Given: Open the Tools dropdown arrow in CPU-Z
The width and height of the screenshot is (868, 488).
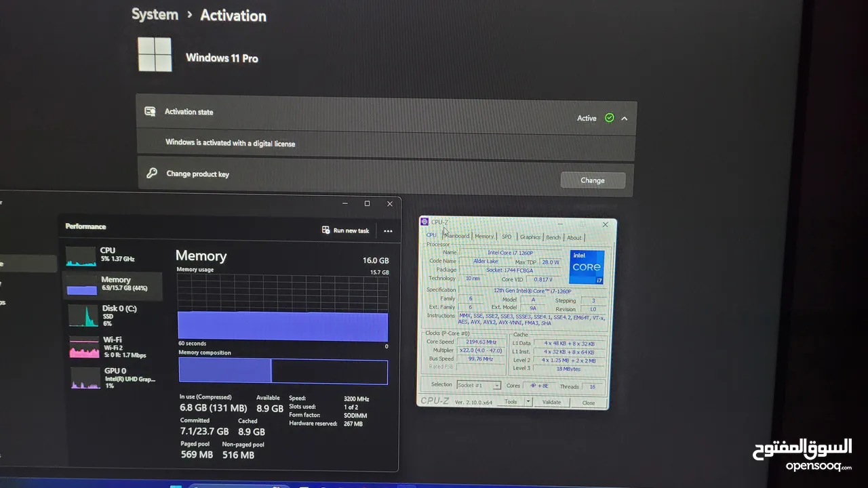Looking at the screenshot, I should pyautogui.click(x=527, y=402).
